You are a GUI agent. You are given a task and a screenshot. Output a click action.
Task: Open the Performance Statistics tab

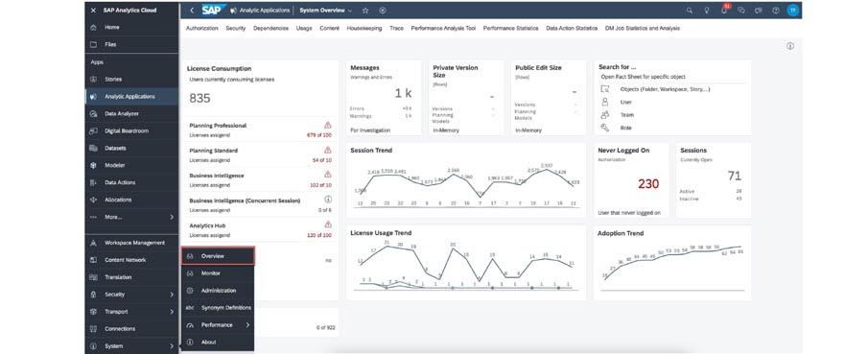pyautogui.click(x=510, y=28)
